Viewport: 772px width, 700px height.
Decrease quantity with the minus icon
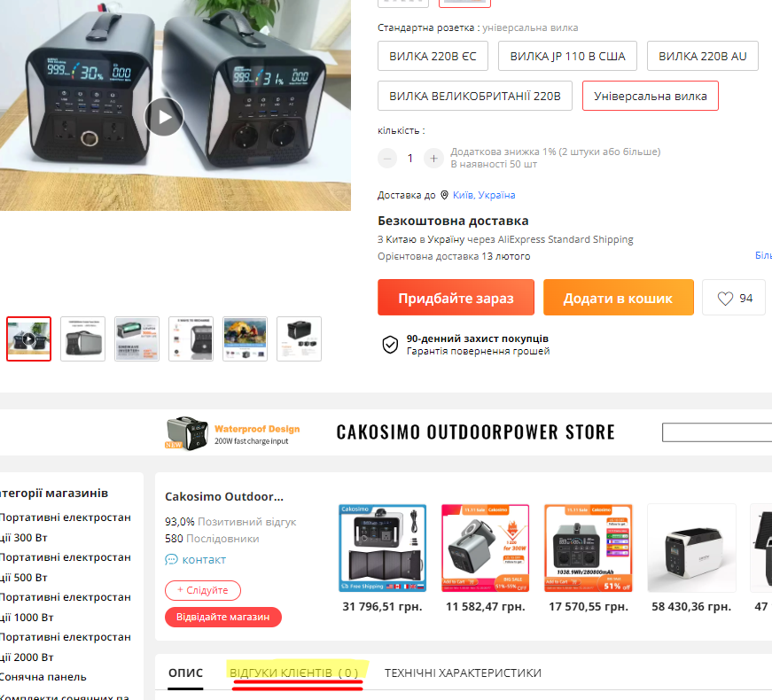pos(387,159)
